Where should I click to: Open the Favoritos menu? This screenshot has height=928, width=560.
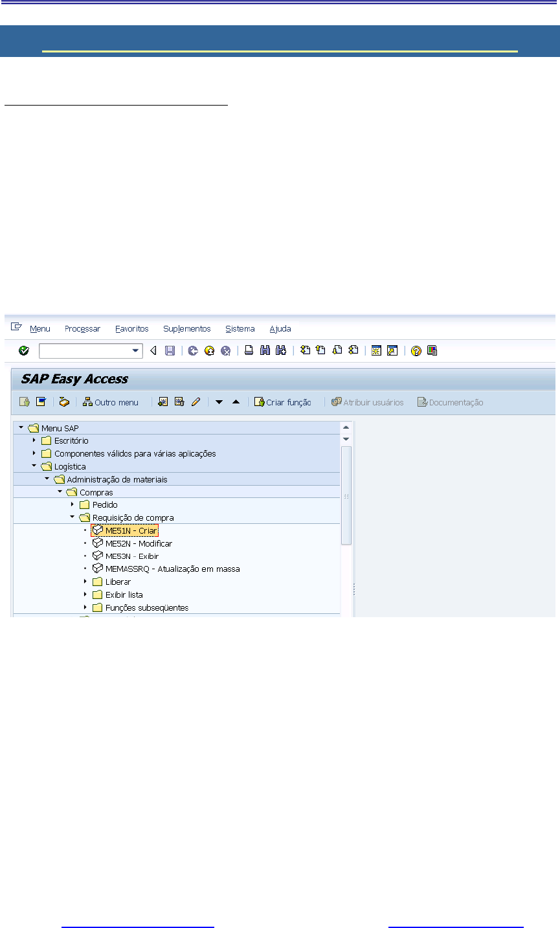132,329
